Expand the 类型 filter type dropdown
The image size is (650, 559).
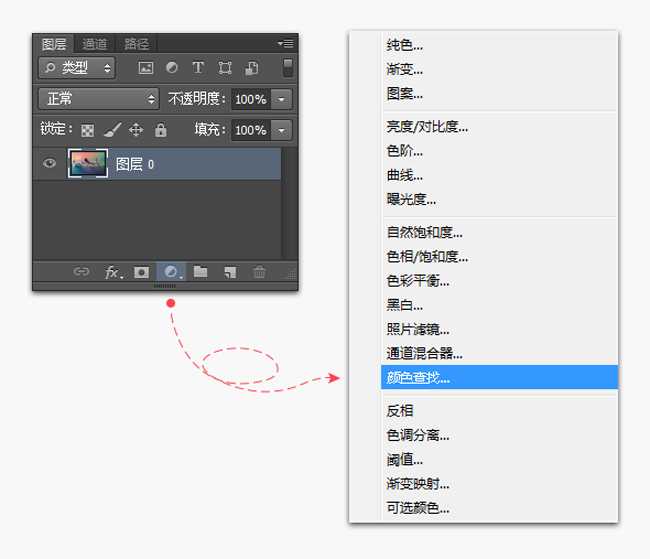click(76, 68)
